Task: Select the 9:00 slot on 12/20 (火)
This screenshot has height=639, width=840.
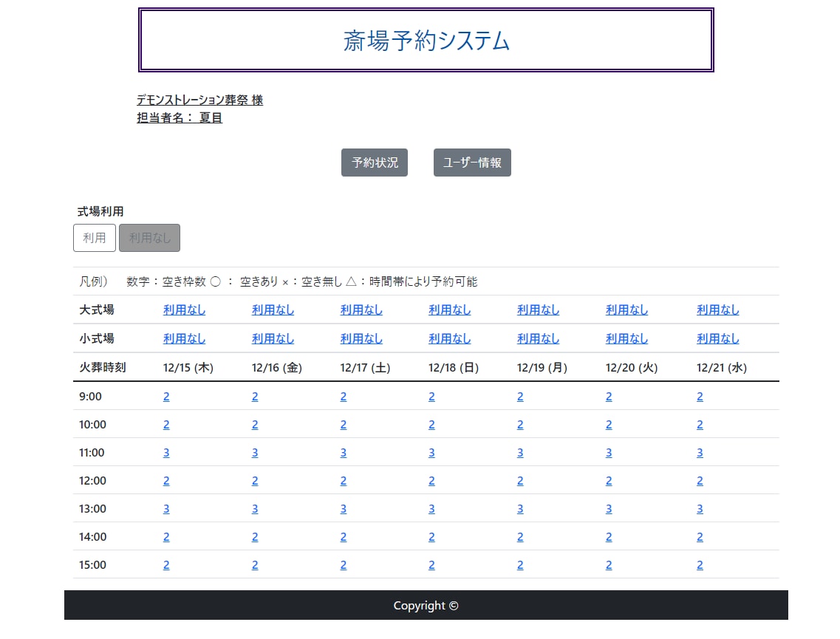Action: 609,397
